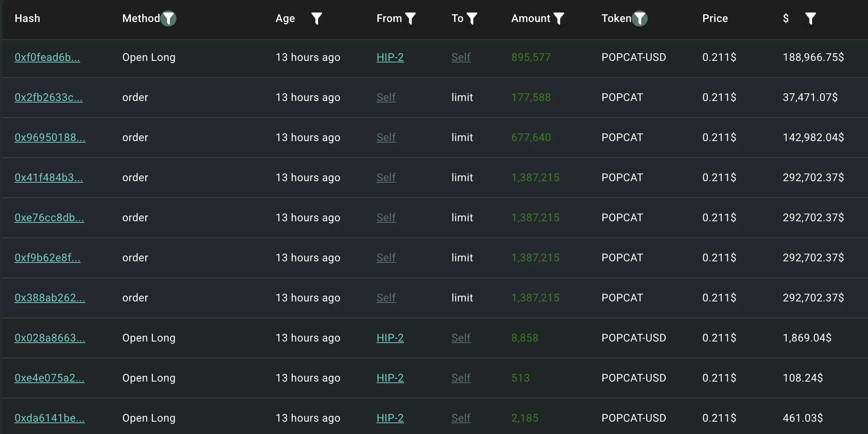This screenshot has height=434, width=868.
Task: Click the Hash column header
Action: pyautogui.click(x=27, y=18)
